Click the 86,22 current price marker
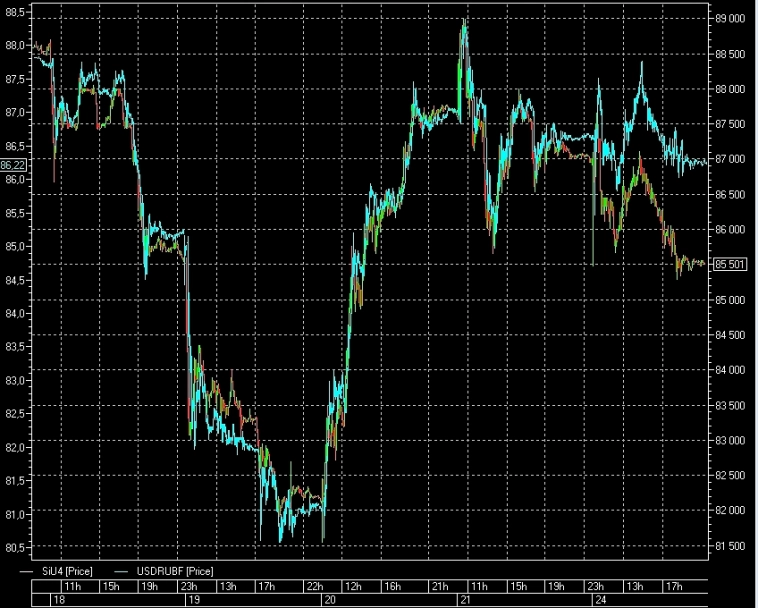758x608 pixels. (13, 165)
